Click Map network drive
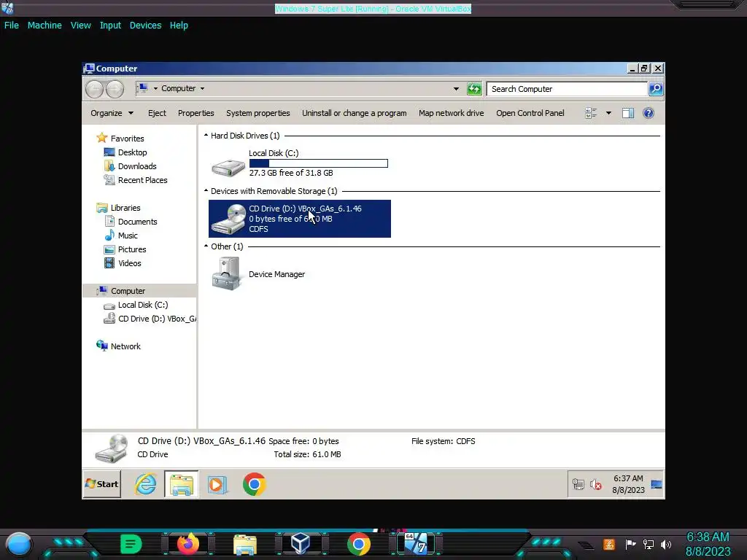Viewport: 747px width, 560px height. (x=451, y=113)
